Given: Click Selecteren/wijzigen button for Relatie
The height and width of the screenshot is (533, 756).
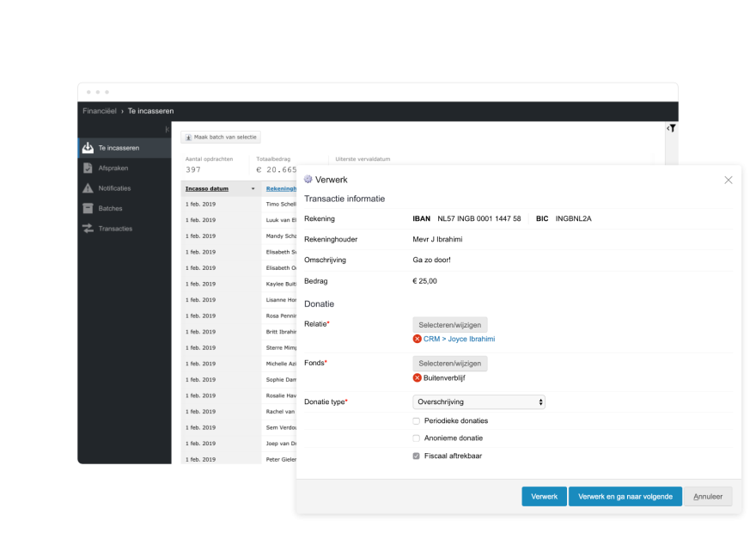Looking at the screenshot, I should pyautogui.click(x=449, y=325).
